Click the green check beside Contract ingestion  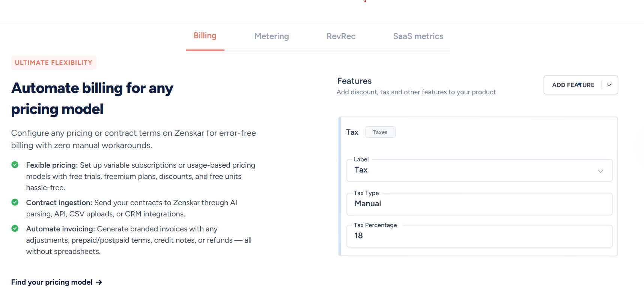tap(15, 202)
